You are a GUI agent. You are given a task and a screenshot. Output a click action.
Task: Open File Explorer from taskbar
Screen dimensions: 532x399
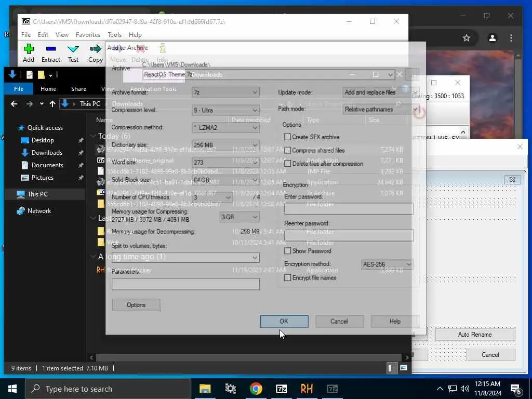[205, 389]
